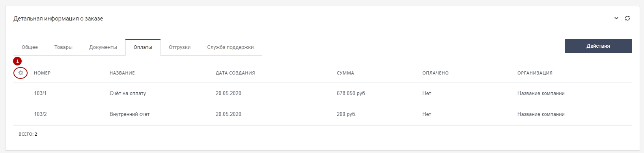Click the red annotation marker 1
Screen dimensions: 644x153
[17, 61]
